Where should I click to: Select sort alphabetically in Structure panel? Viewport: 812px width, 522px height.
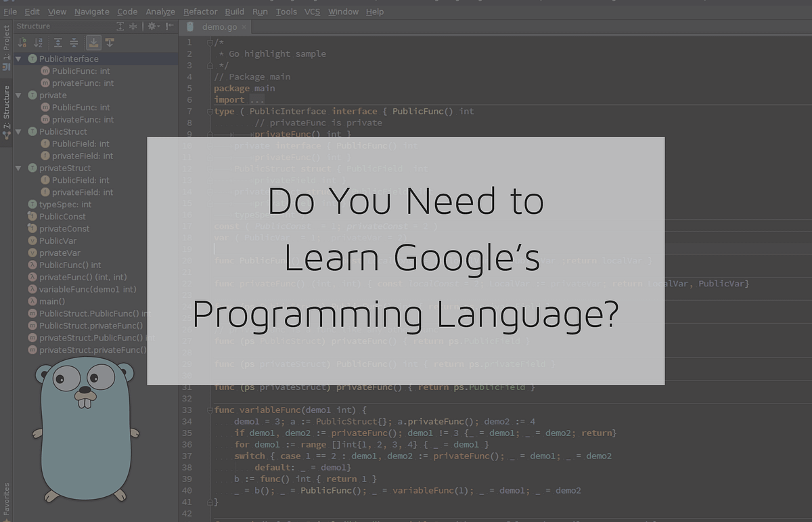pyautogui.click(x=37, y=42)
